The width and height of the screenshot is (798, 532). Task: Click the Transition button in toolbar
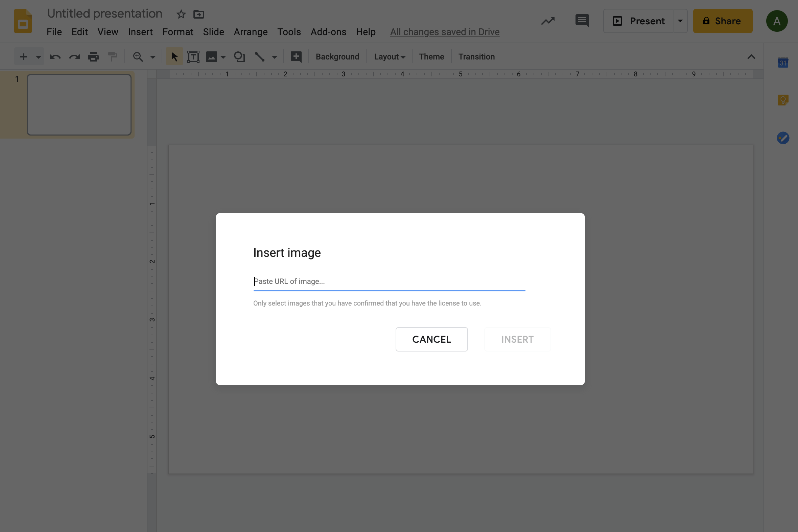pos(476,56)
